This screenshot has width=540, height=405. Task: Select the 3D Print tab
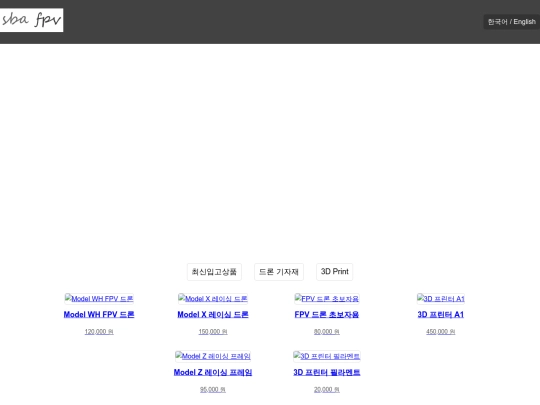[x=334, y=272]
